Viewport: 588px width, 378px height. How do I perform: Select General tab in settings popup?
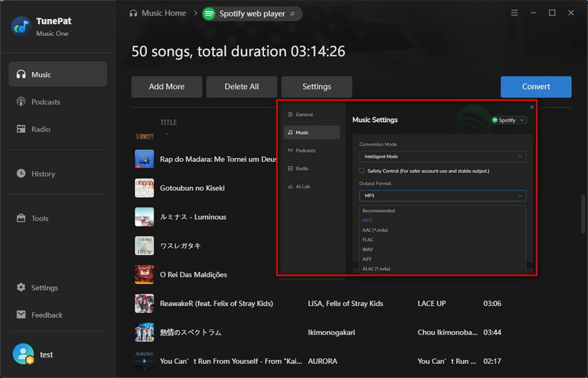click(x=312, y=115)
